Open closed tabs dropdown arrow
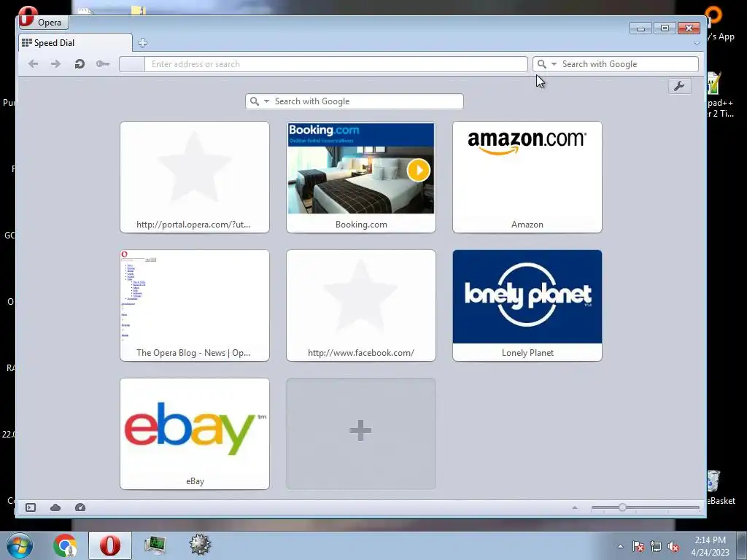 [697, 43]
